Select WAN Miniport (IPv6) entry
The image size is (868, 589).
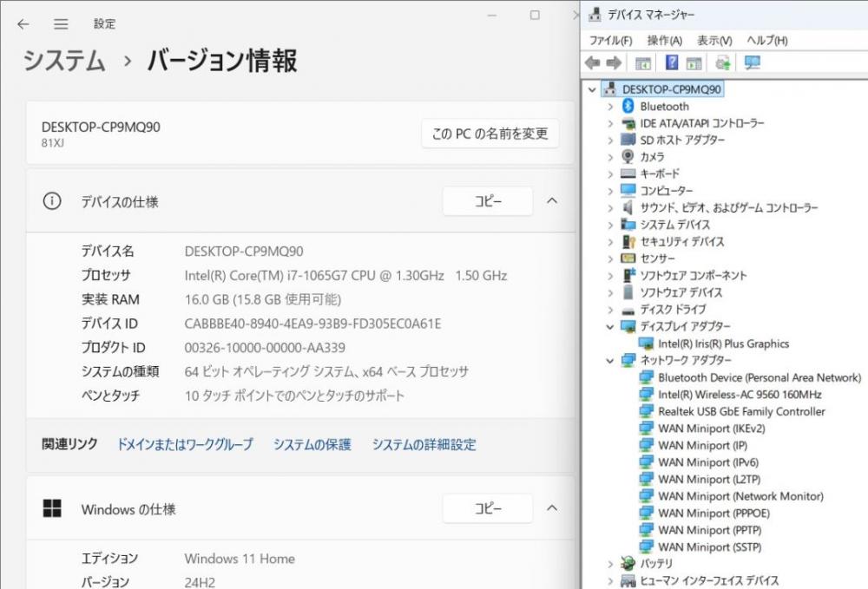click(x=708, y=462)
